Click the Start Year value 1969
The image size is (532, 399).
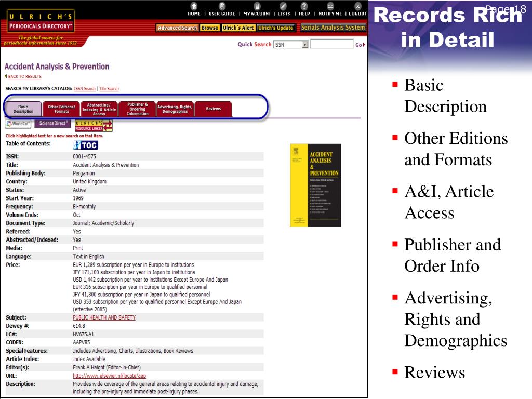pos(78,198)
